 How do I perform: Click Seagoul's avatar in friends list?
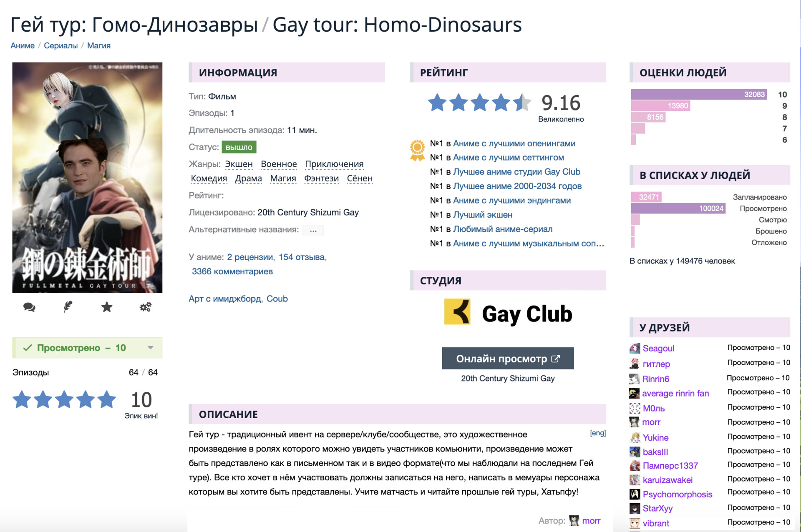click(x=635, y=348)
